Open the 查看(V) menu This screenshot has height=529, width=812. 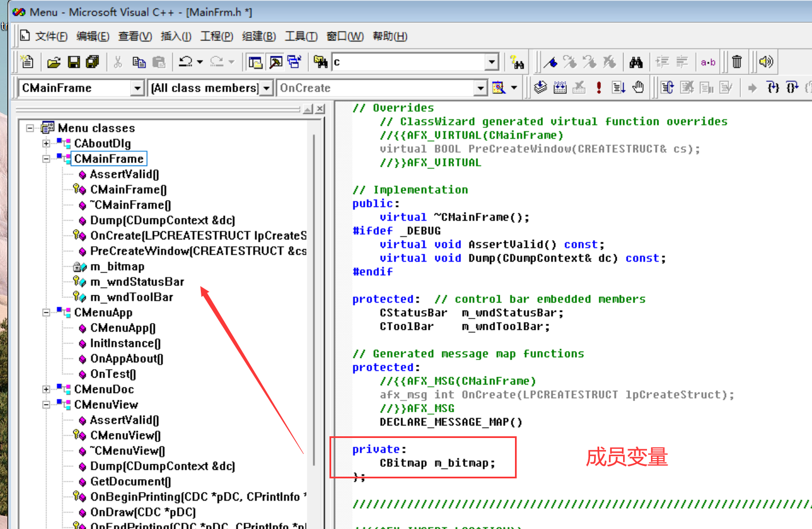pos(135,36)
